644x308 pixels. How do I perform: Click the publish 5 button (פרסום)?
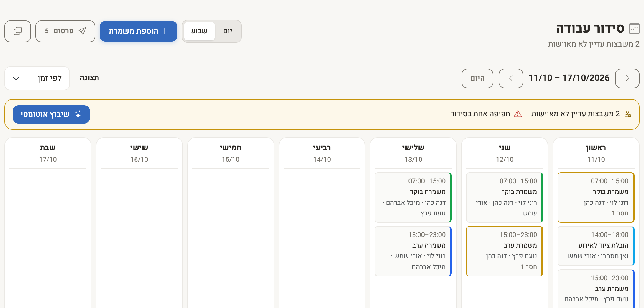pos(65,31)
